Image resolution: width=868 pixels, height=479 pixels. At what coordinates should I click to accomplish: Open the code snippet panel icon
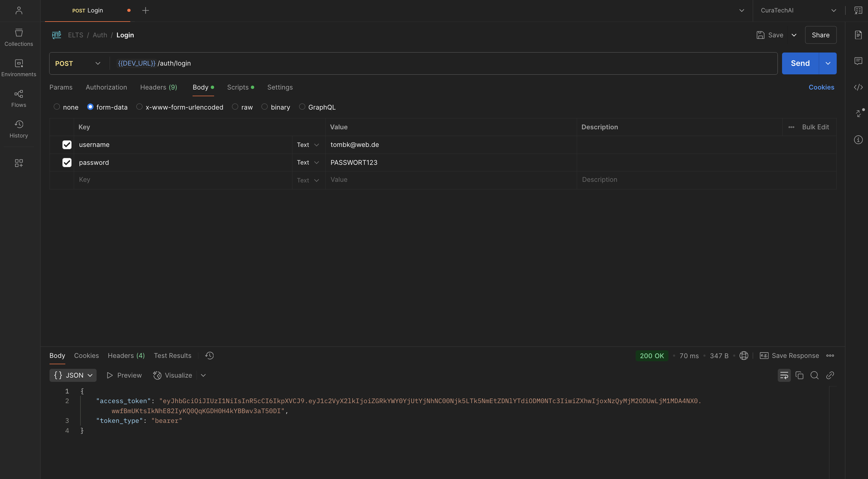click(x=858, y=87)
